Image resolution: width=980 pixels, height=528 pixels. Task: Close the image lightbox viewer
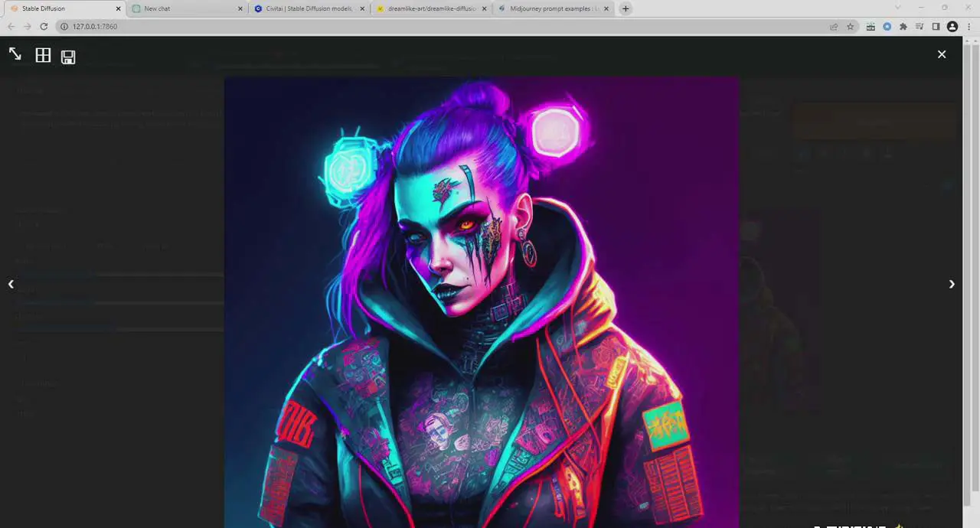tap(942, 54)
